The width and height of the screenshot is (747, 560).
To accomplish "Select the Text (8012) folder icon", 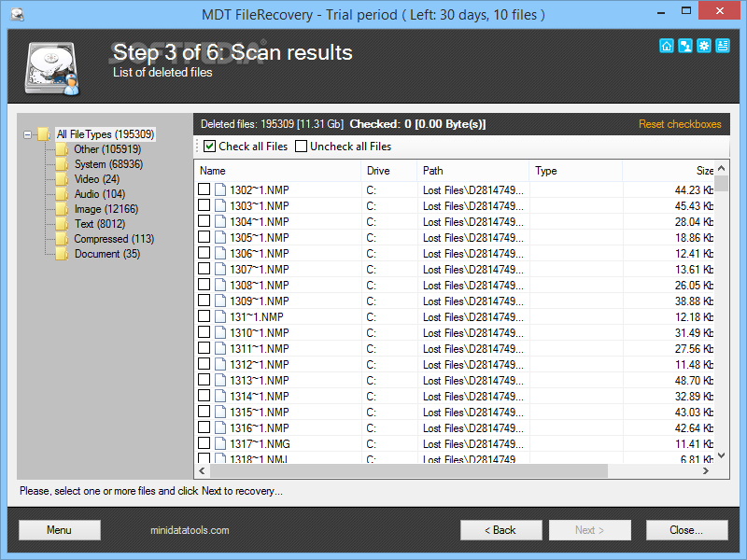I will click(62, 224).
